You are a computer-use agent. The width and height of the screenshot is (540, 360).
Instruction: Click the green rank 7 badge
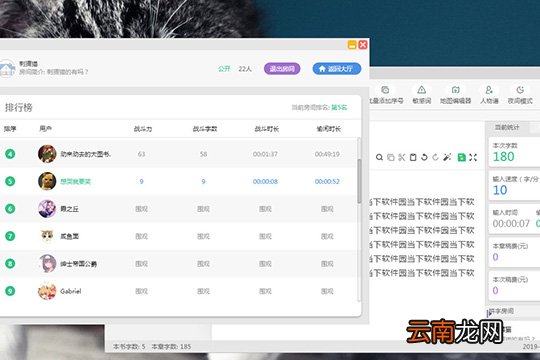(x=10, y=236)
